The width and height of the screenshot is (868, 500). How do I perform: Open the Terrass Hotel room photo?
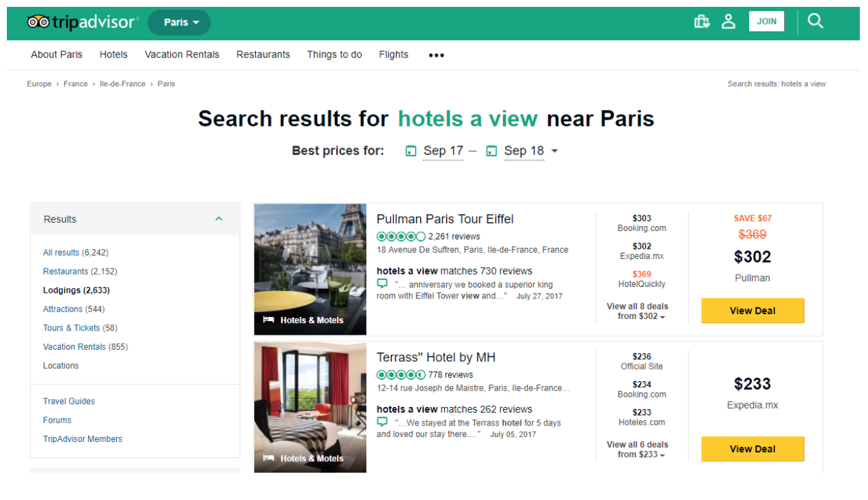pyautogui.click(x=310, y=407)
